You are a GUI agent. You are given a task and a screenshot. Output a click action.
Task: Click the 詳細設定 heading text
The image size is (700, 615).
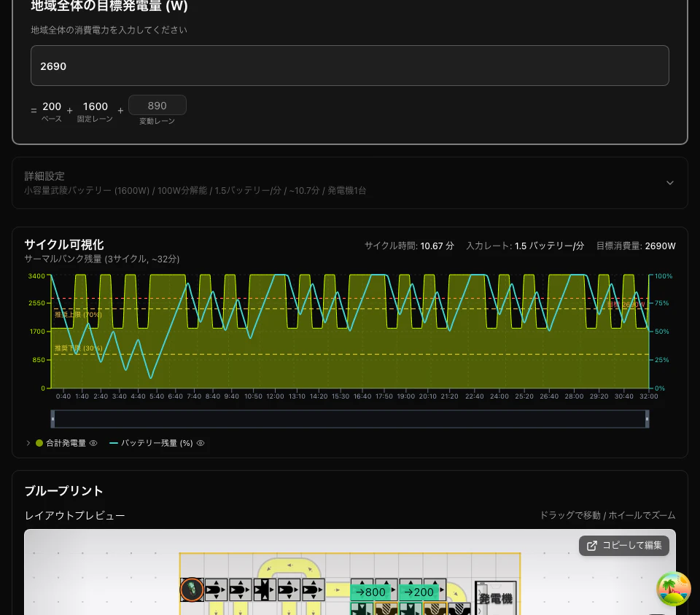[x=44, y=176]
